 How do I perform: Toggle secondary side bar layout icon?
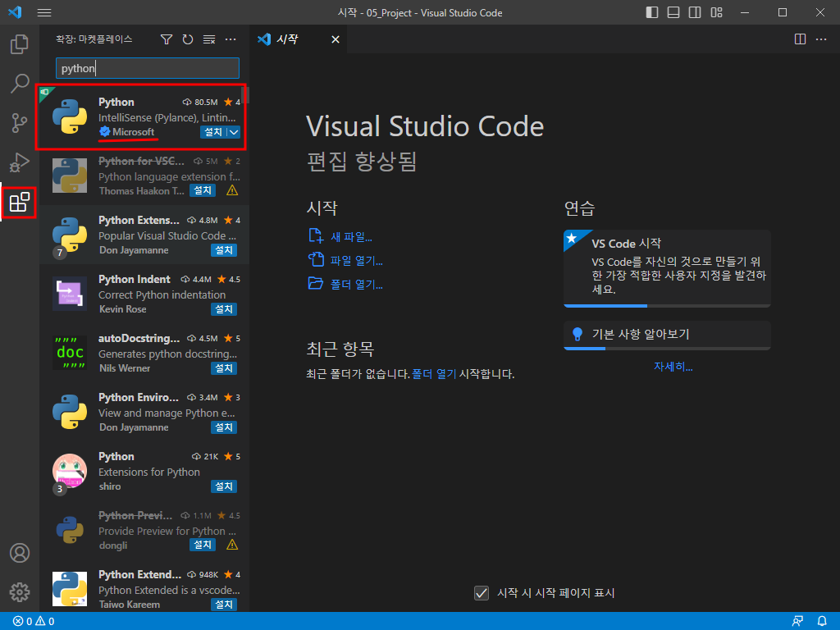point(695,12)
